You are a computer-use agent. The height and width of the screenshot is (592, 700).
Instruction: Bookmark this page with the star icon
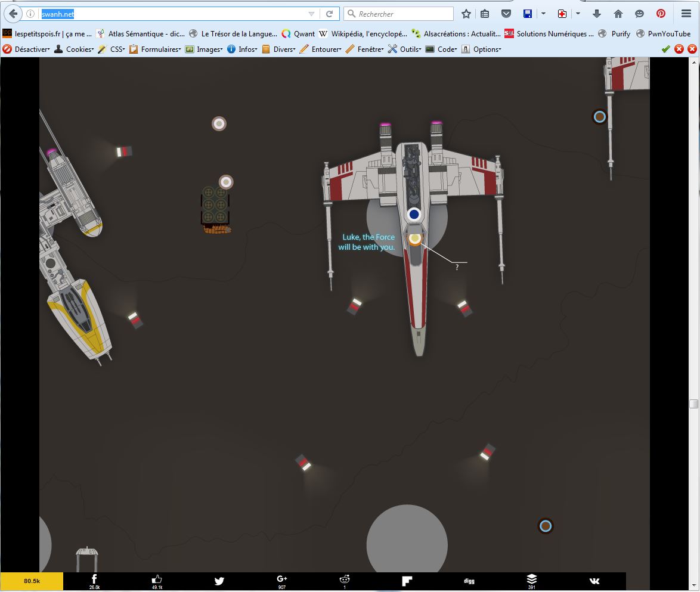click(x=466, y=14)
